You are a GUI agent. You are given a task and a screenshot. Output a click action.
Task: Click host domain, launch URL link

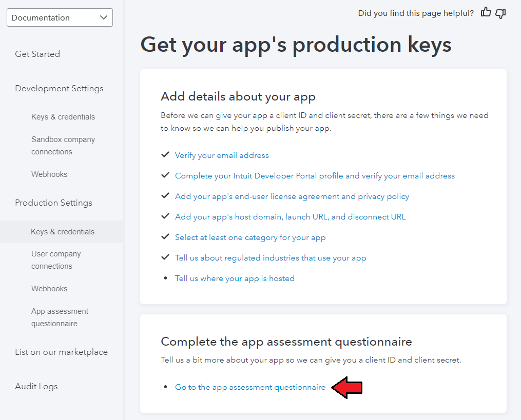(x=291, y=217)
